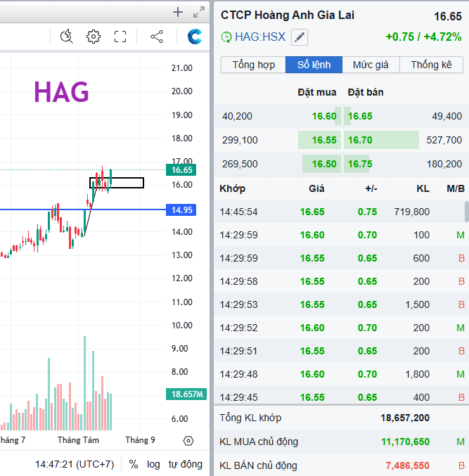The height and width of the screenshot is (476, 469).
Task: Toggle the tự động auto scale
Action: click(x=185, y=464)
